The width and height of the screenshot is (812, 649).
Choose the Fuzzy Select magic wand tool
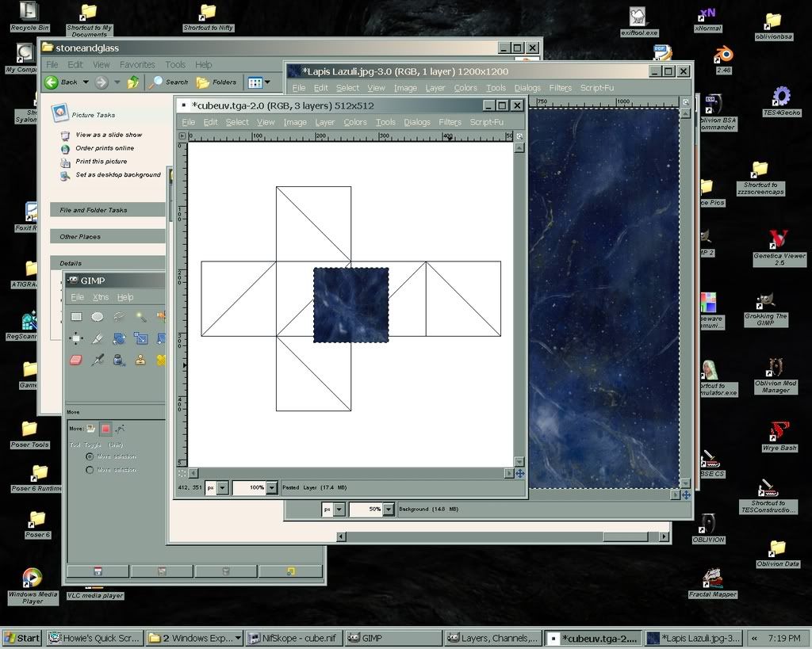(140, 317)
